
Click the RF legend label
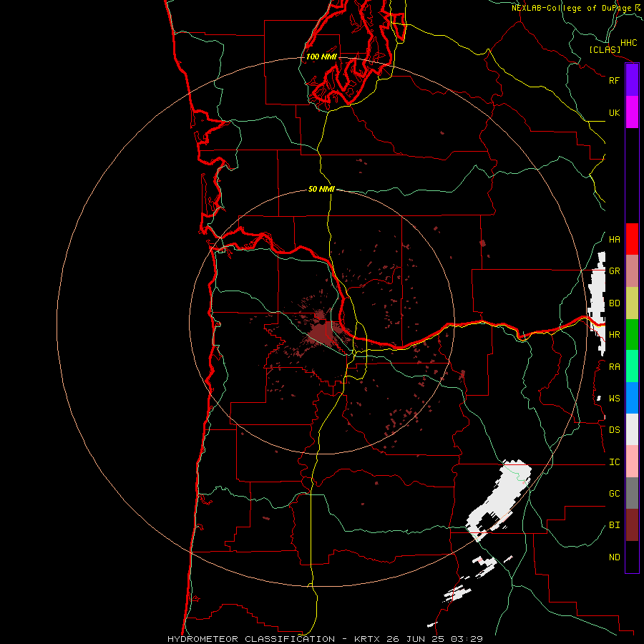614,80
